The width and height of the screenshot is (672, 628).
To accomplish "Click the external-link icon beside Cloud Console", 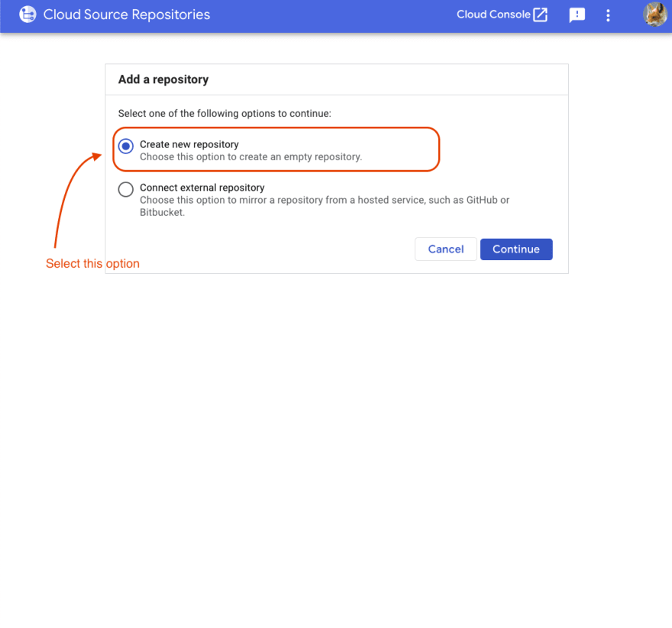I will tap(541, 14).
